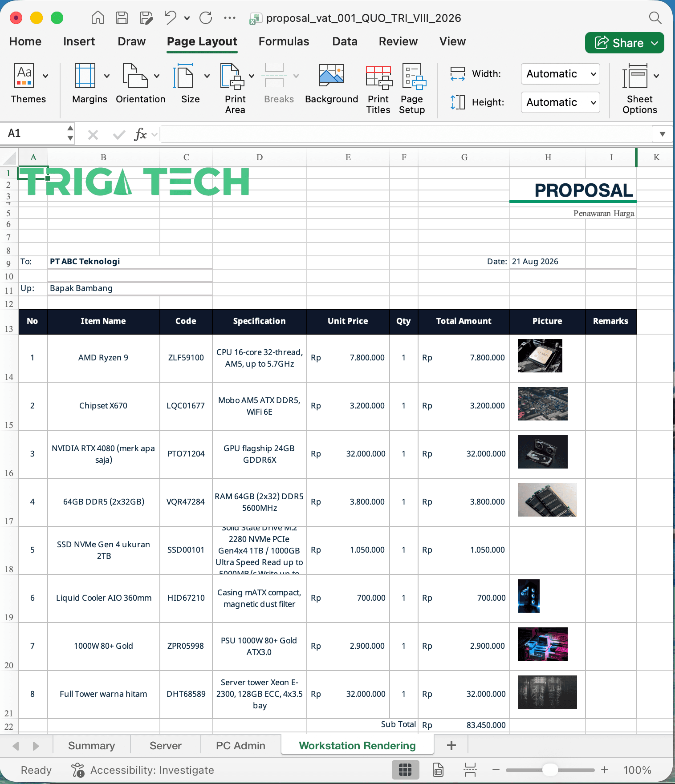Expand the Themes dropdown arrow
This screenshot has height=784, width=675.
[45, 76]
